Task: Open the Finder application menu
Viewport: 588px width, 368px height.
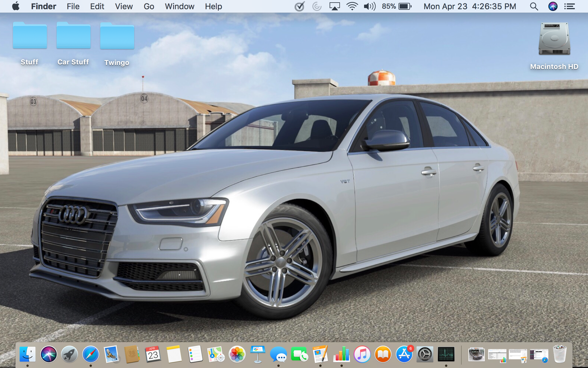Action: (43, 6)
